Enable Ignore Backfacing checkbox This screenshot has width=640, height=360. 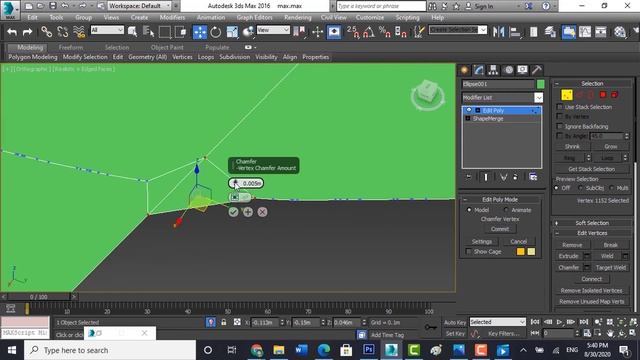tap(560, 127)
